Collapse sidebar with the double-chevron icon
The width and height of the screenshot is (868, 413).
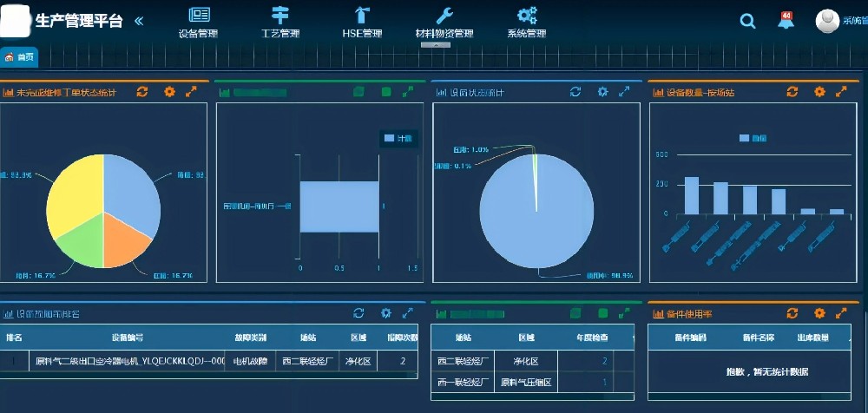coord(139,21)
